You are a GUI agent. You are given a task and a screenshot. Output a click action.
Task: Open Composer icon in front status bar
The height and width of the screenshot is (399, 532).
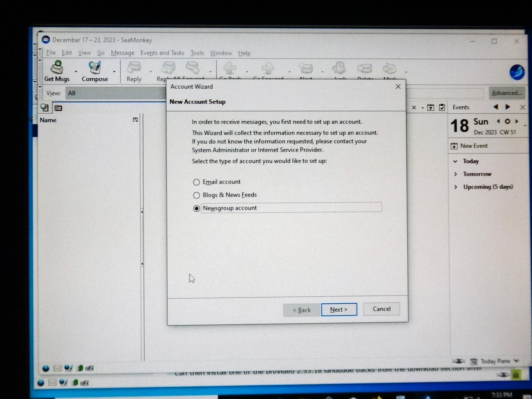coord(68,368)
